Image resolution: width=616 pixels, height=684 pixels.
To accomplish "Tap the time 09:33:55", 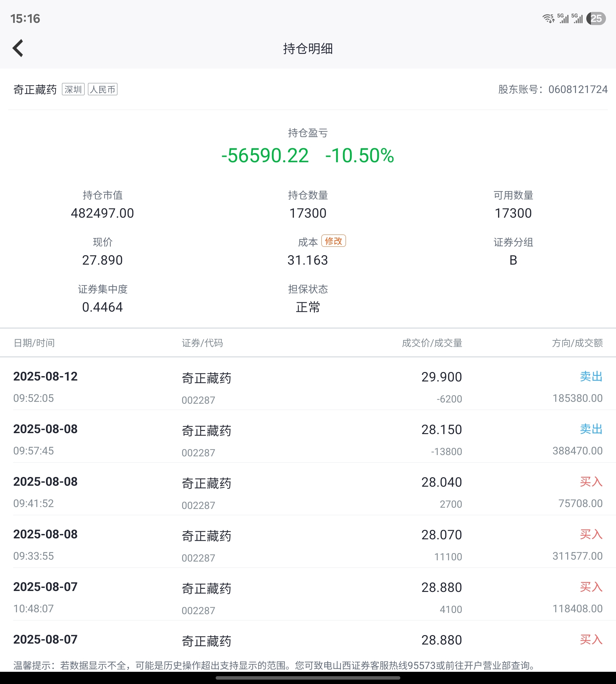I will (33, 556).
